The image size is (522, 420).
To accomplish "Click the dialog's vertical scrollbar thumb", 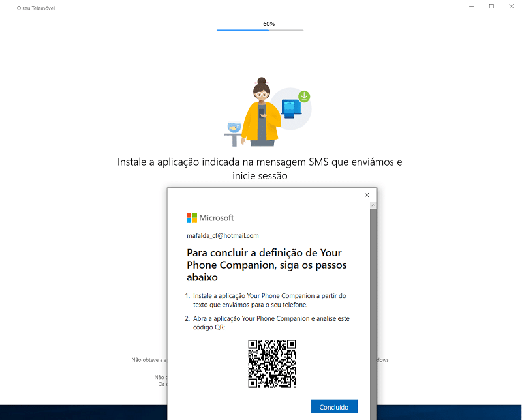I will point(373,314).
